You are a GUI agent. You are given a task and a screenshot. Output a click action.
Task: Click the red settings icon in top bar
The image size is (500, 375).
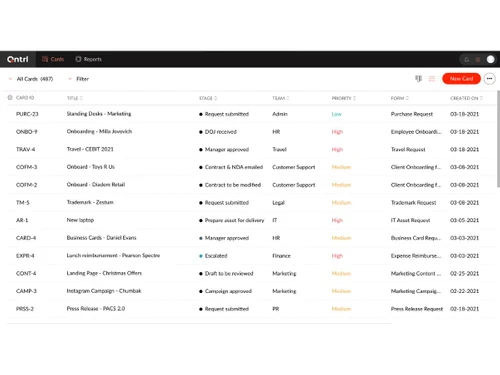(x=478, y=60)
